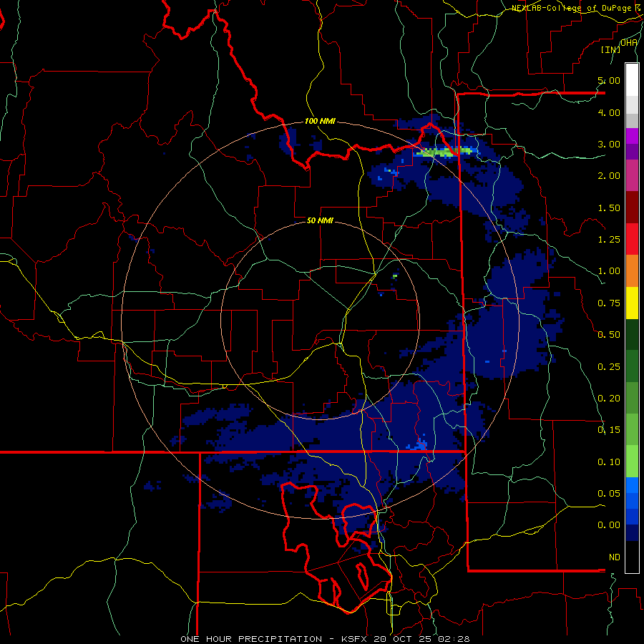644x644 pixels.
Task: Click the white top swatch of the legend
Action: (632, 80)
